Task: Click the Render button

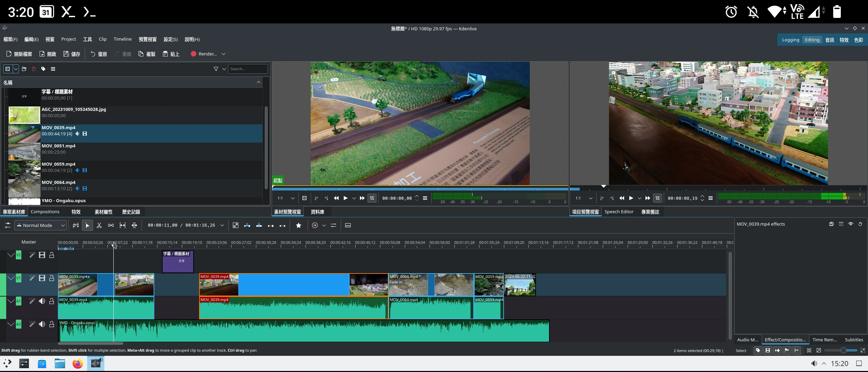Action: click(204, 54)
